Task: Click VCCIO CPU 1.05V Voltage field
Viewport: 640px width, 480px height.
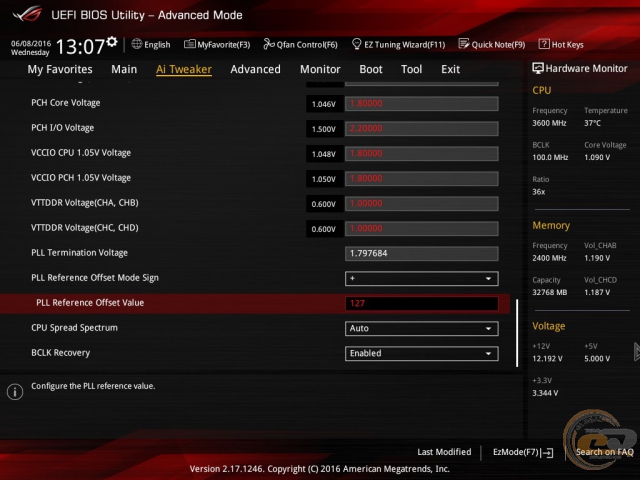Action: [x=422, y=153]
